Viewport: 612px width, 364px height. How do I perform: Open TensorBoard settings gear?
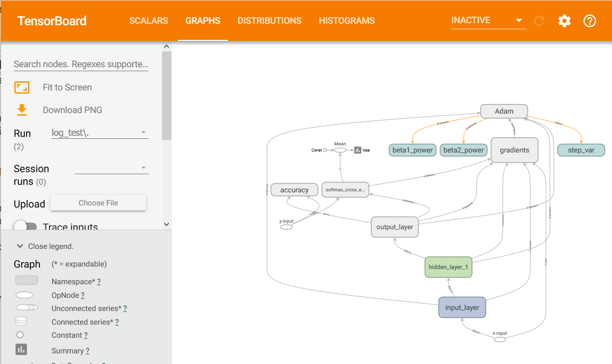(564, 21)
